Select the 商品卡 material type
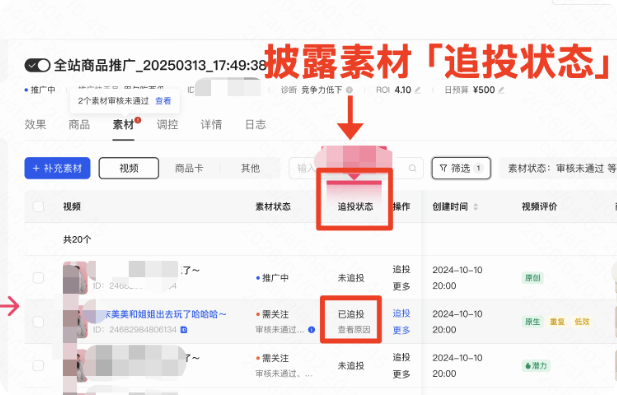The image size is (617, 395). pos(189,168)
